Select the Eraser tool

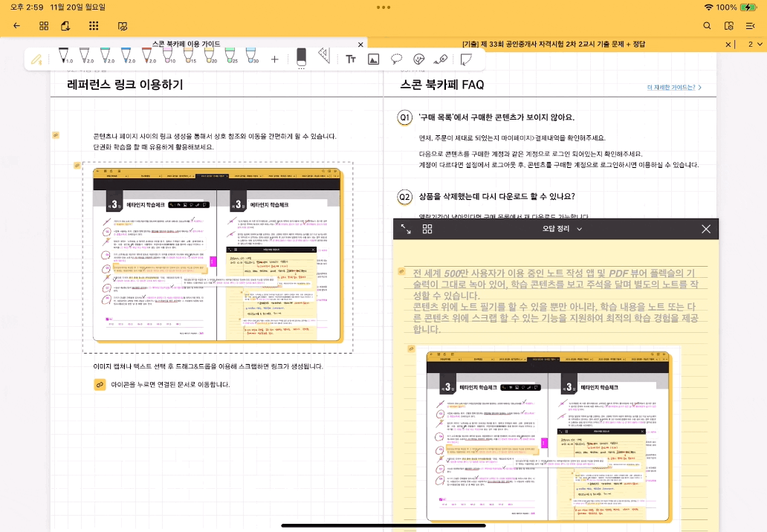301,57
